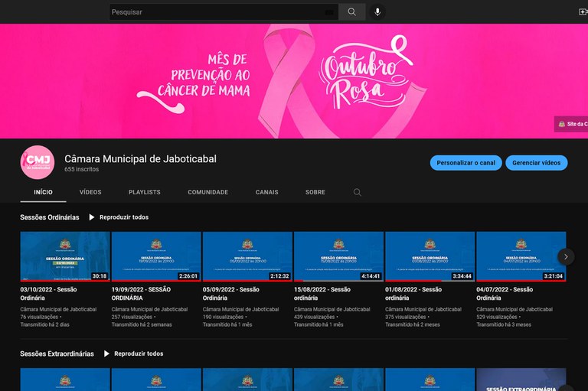Click Gerenciar vídeos button
Screen dimensions: 588x391
(x=536, y=163)
